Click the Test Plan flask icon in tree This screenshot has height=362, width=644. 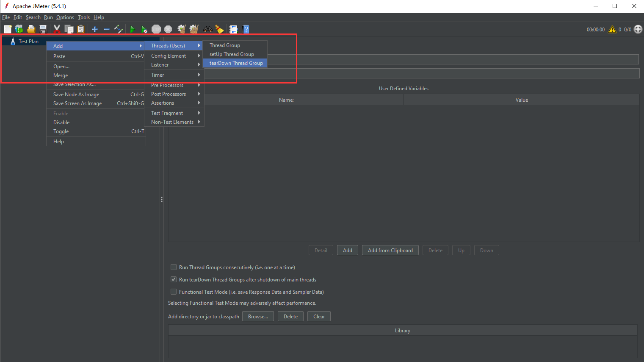(13, 41)
